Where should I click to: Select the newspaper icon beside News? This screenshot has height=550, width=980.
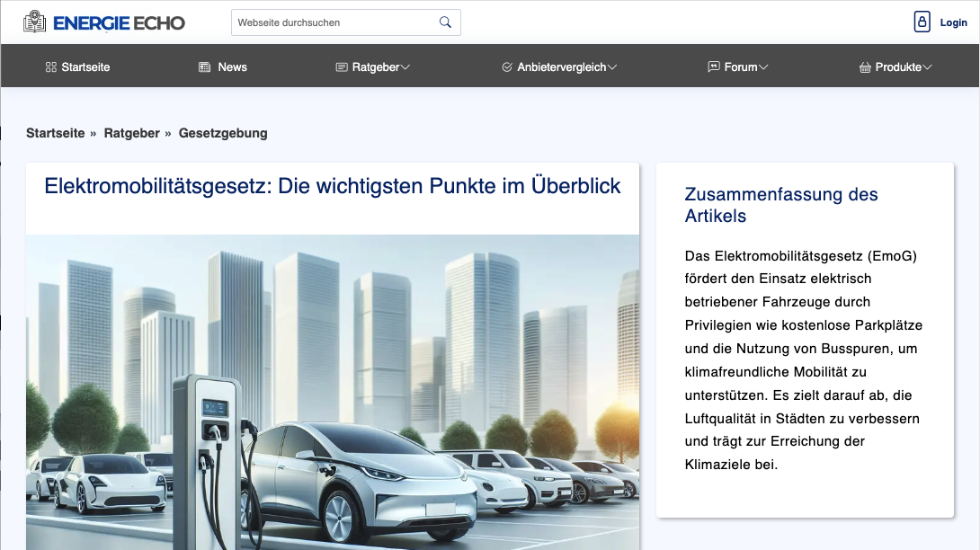tap(204, 67)
